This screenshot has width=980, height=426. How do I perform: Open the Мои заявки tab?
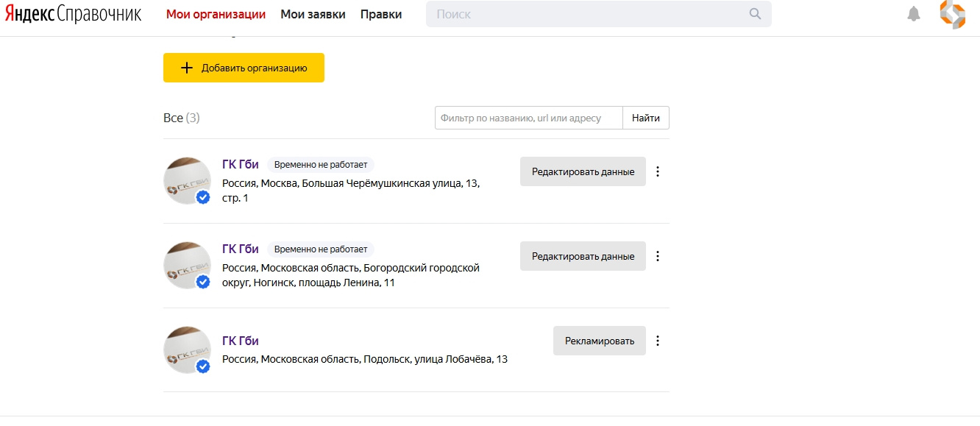click(313, 14)
